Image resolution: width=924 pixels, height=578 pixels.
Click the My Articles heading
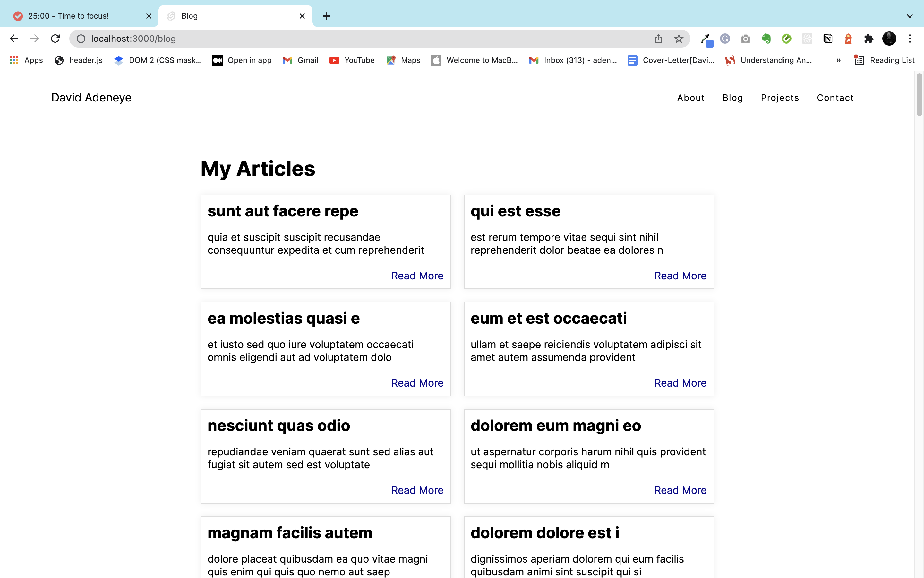click(258, 169)
